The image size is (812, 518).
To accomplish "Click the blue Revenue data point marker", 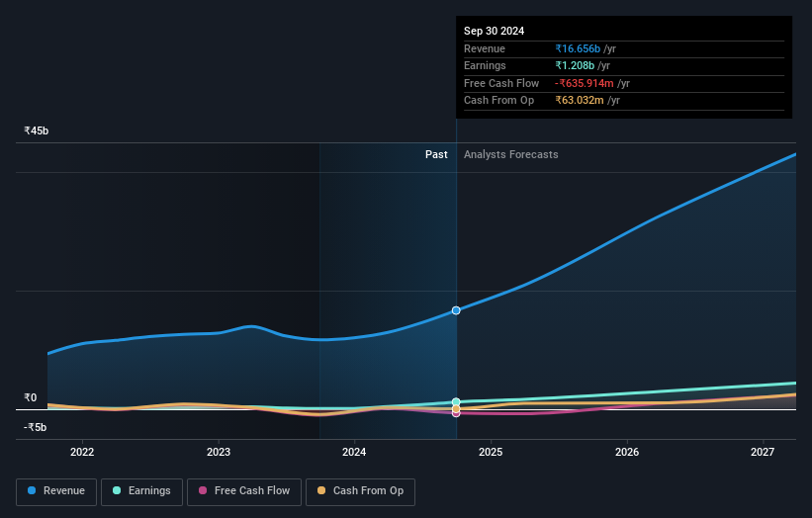I will (x=456, y=310).
